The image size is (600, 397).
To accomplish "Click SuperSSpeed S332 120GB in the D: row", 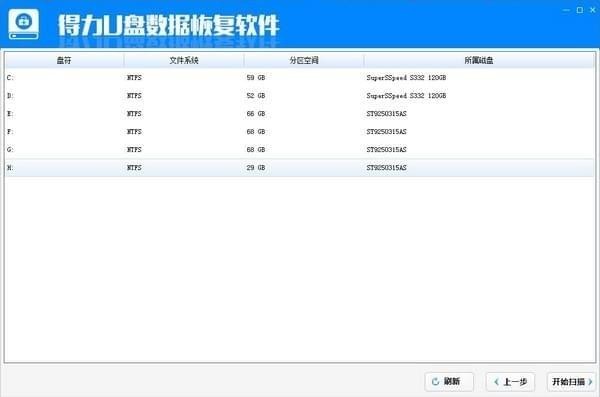I will (x=406, y=96).
